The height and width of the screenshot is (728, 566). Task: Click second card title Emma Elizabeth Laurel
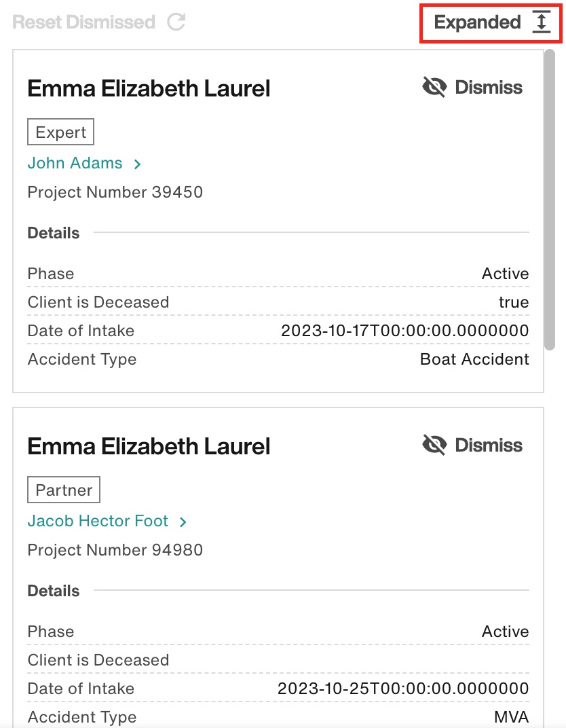pyautogui.click(x=149, y=446)
